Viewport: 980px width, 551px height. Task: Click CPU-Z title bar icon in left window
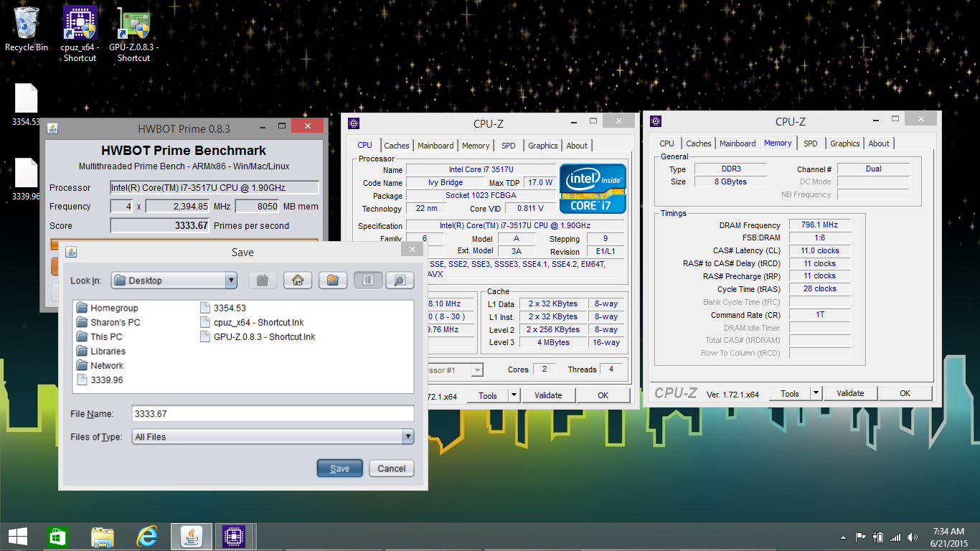pos(354,123)
